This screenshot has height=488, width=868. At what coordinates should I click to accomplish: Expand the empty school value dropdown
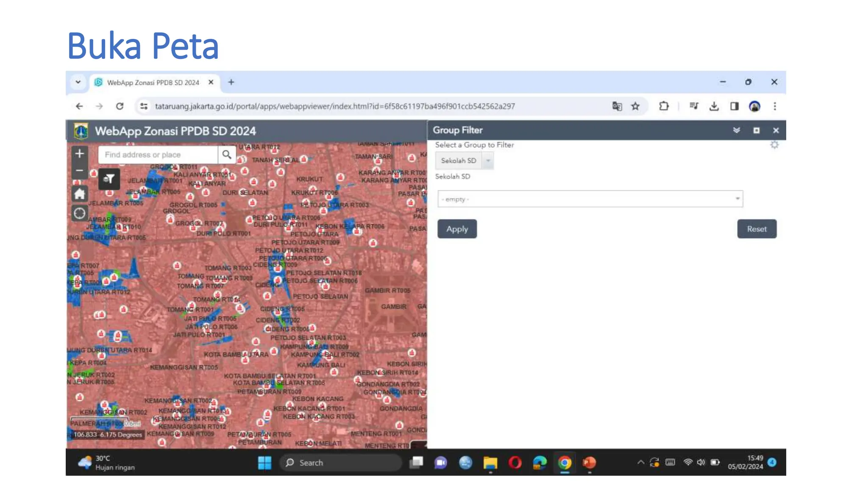point(737,199)
